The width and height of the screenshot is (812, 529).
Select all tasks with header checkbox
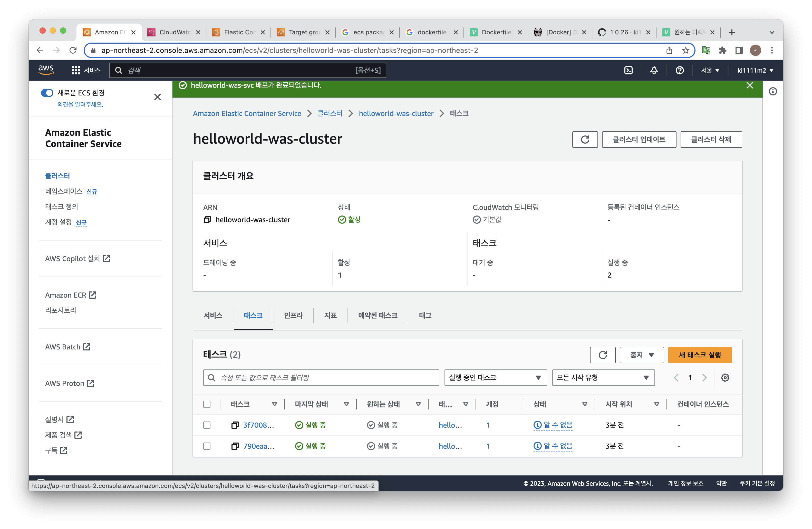pyautogui.click(x=207, y=404)
